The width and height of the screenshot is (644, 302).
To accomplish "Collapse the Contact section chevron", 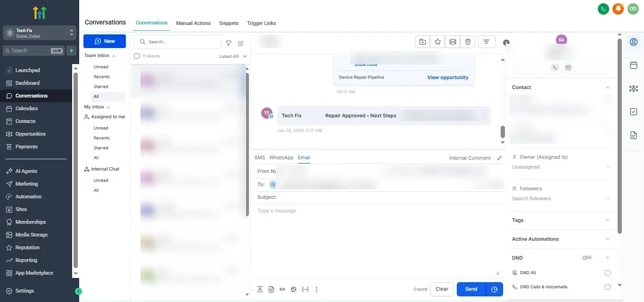I will pos(608,88).
